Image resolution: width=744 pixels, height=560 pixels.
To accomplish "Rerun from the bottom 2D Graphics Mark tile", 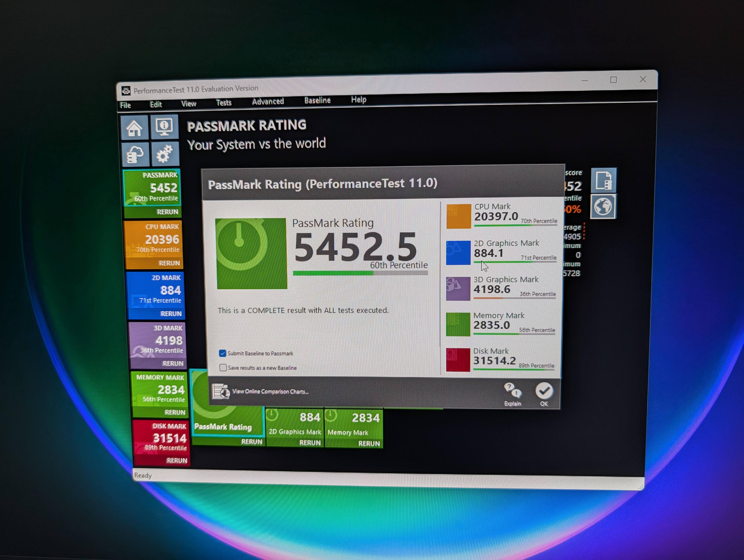I will coord(310,443).
